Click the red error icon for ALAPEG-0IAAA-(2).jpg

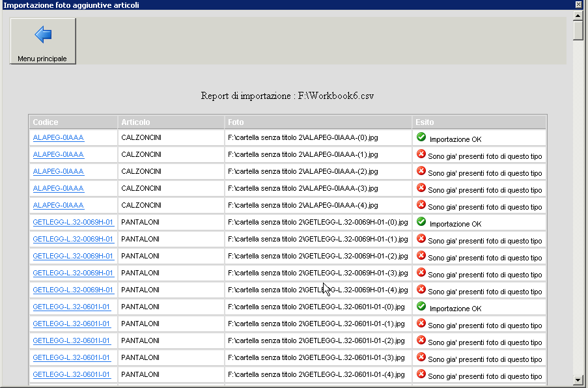(x=421, y=171)
